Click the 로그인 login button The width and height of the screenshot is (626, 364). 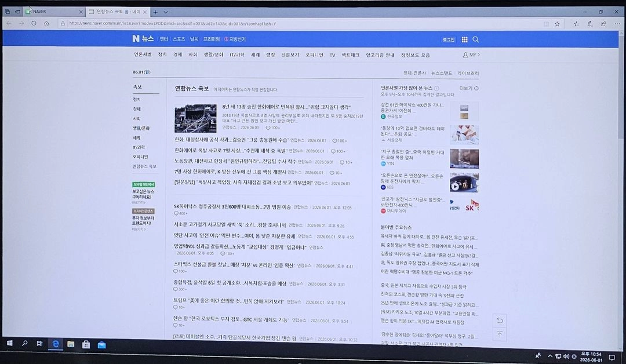[x=448, y=39]
